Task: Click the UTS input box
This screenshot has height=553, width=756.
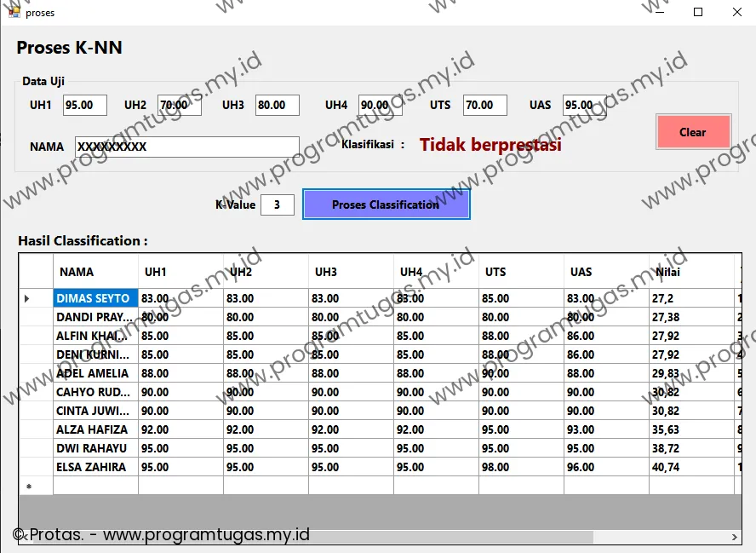Action: 484,105
